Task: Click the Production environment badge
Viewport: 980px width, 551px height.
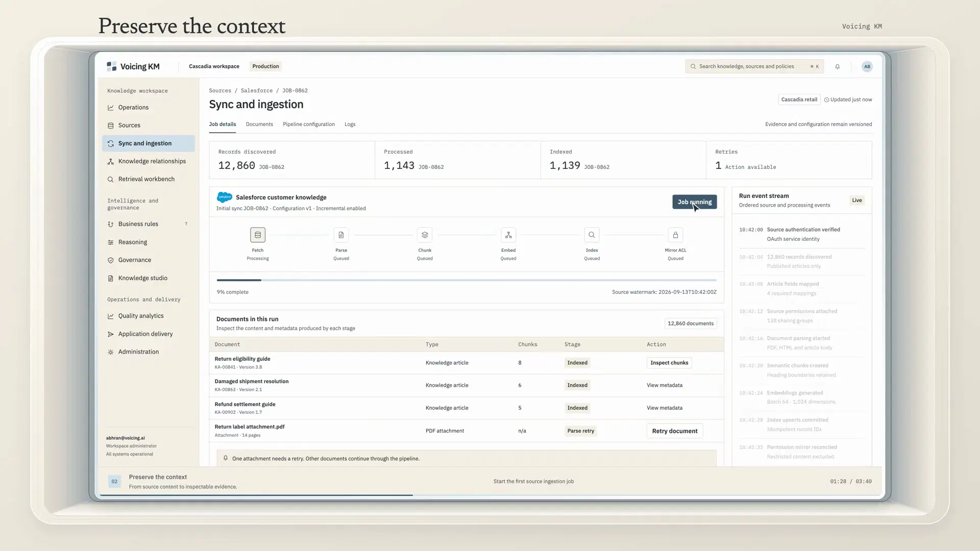Action: click(x=265, y=66)
